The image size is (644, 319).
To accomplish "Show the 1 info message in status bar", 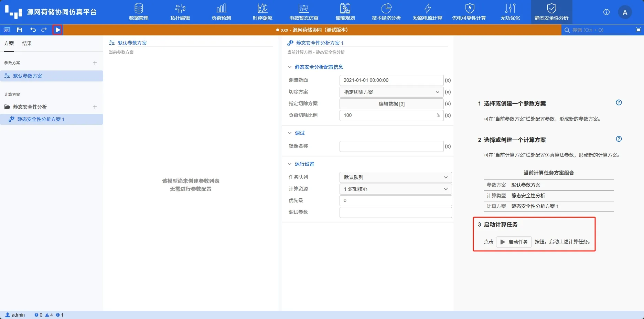I will [x=60, y=315].
